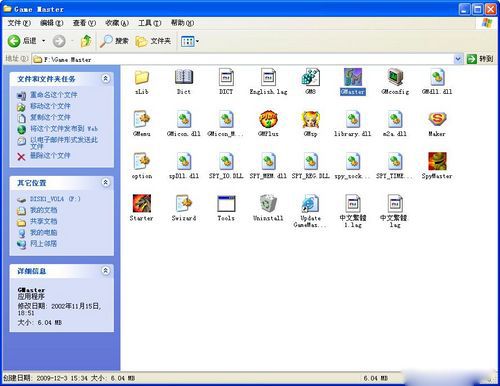Open the 查看 (View) menu

[x=84, y=23]
